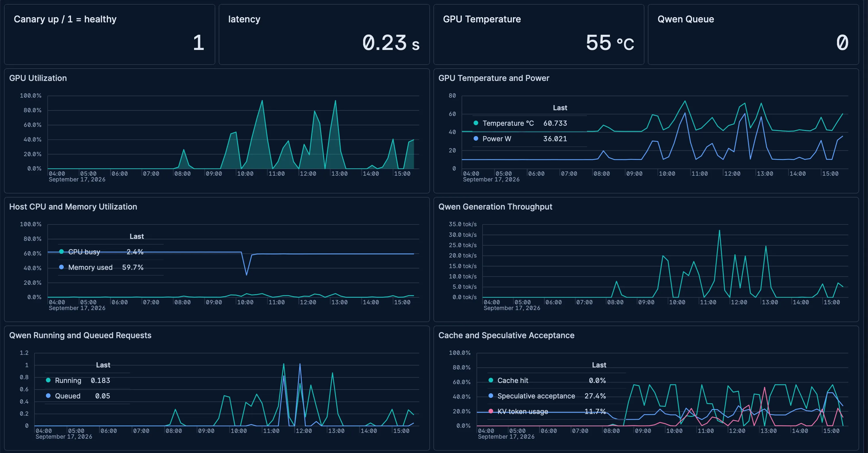The image size is (868, 453).
Task: Toggle the Memory used legend series
Action: pos(90,267)
